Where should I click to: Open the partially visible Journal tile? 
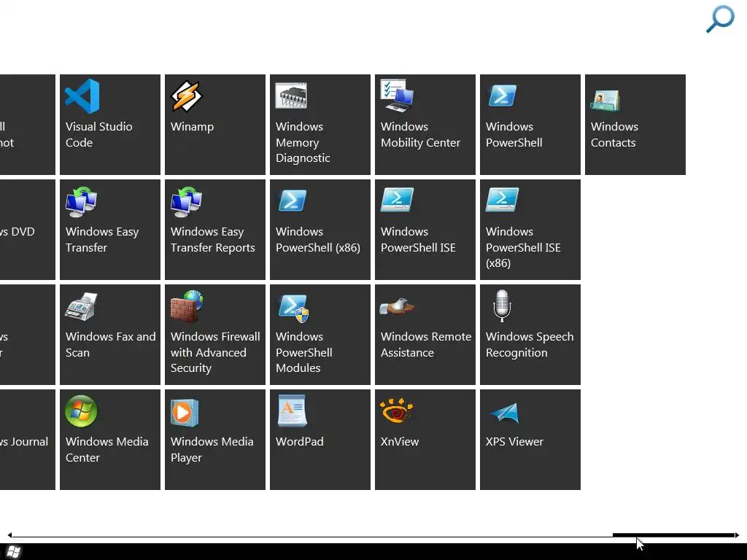pyautogui.click(x=27, y=440)
